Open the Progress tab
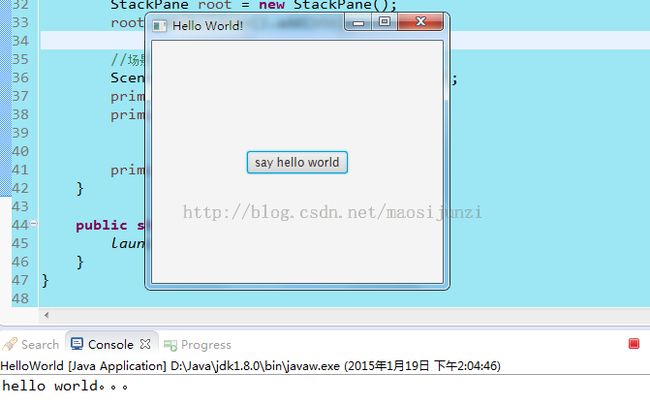Viewport: 650px width, 404px height. [x=205, y=344]
